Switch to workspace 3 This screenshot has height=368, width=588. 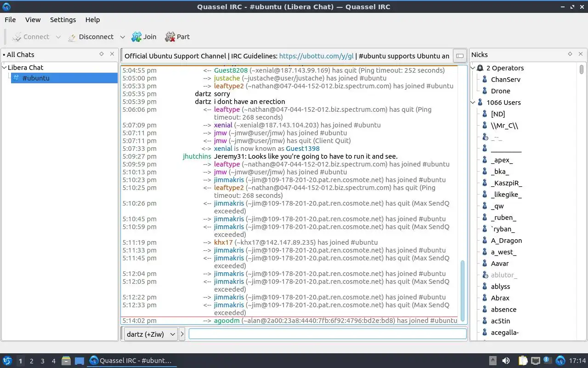click(x=42, y=361)
